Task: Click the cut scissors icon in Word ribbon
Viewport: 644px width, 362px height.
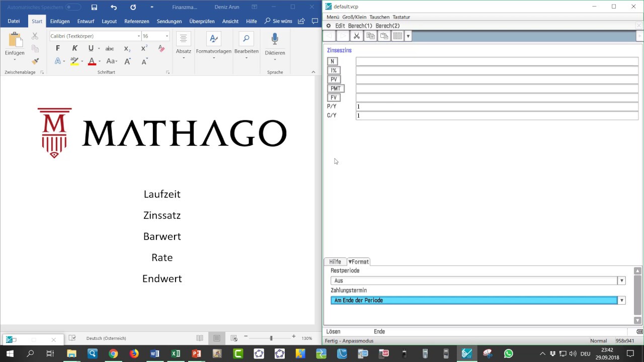Action: point(35,36)
